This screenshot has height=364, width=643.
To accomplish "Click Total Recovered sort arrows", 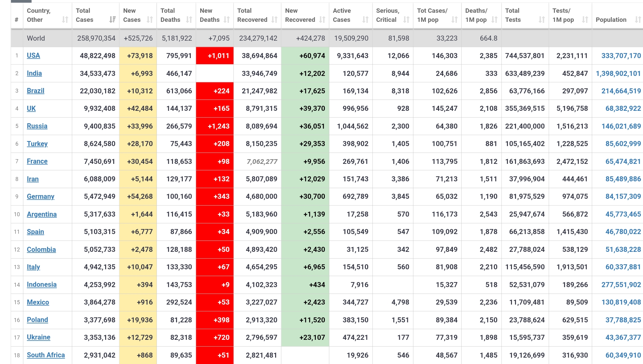I will (x=274, y=20).
